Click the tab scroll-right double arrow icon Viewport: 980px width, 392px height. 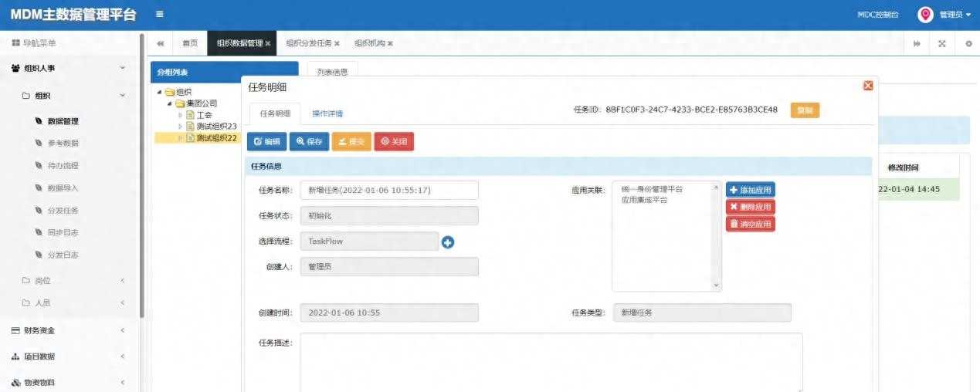[x=917, y=44]
